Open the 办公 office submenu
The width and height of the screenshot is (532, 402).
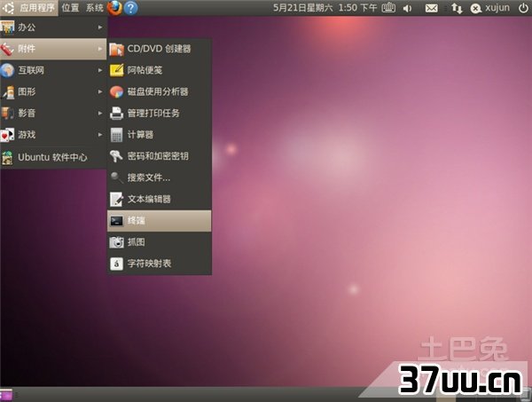click(53, 27)
